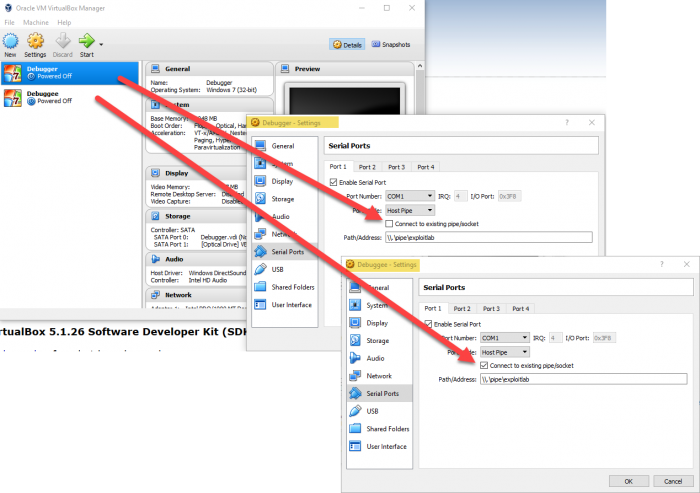
Task: Click General section icon in Manager details
Action: tap(155, 69)
